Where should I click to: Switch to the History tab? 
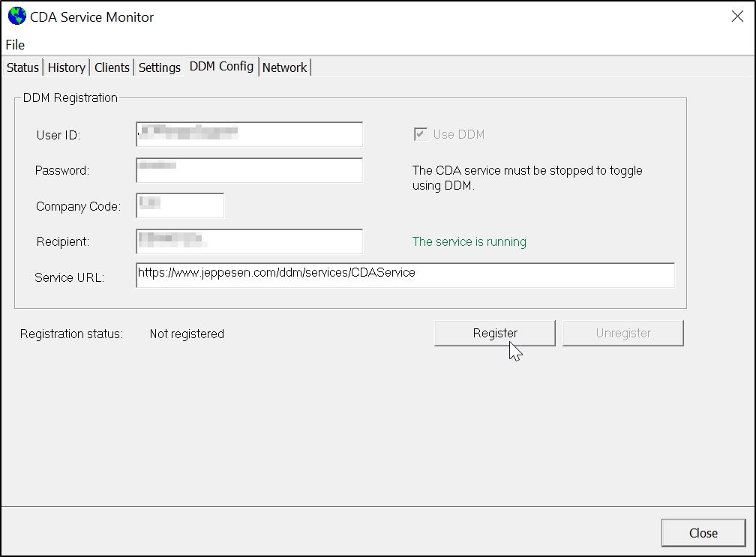(66, 67)
